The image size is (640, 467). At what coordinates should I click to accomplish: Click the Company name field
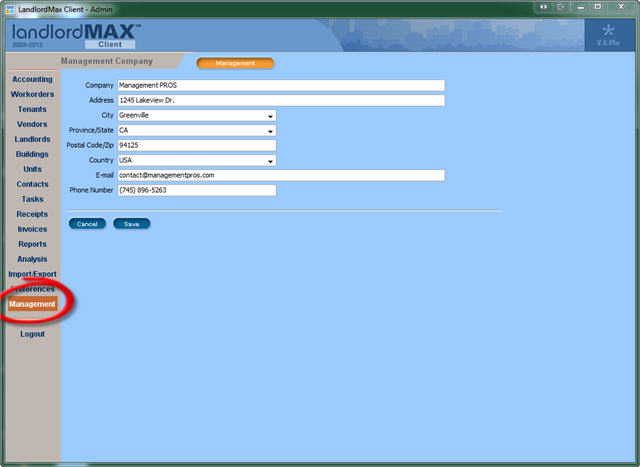(281, 85)
